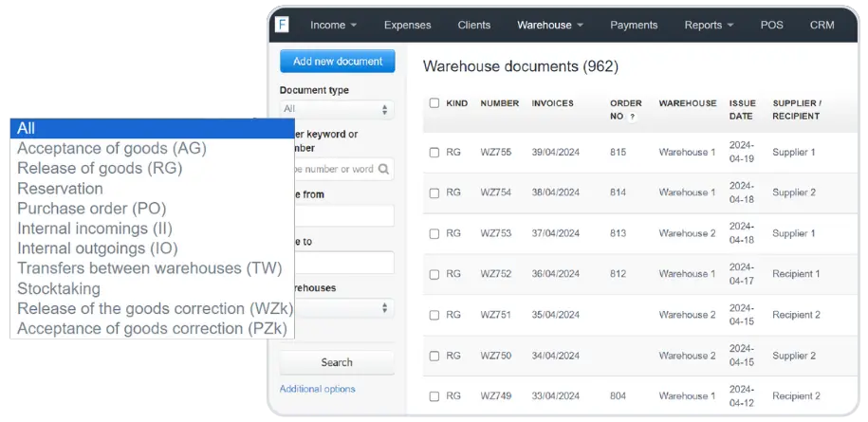Click the Add new document button
The image size is (868, 422).
point(337,62)
